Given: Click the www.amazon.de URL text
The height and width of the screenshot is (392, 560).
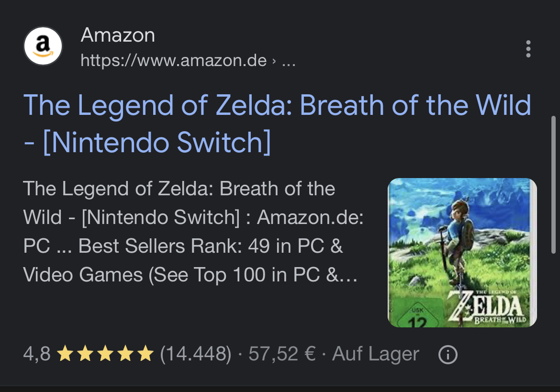Looking at the screenshot, I should [x=173, y=61].
